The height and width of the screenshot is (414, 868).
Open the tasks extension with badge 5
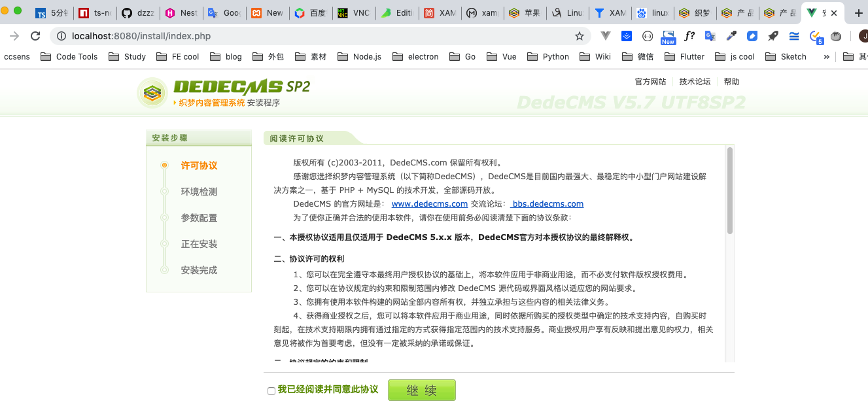816,37
